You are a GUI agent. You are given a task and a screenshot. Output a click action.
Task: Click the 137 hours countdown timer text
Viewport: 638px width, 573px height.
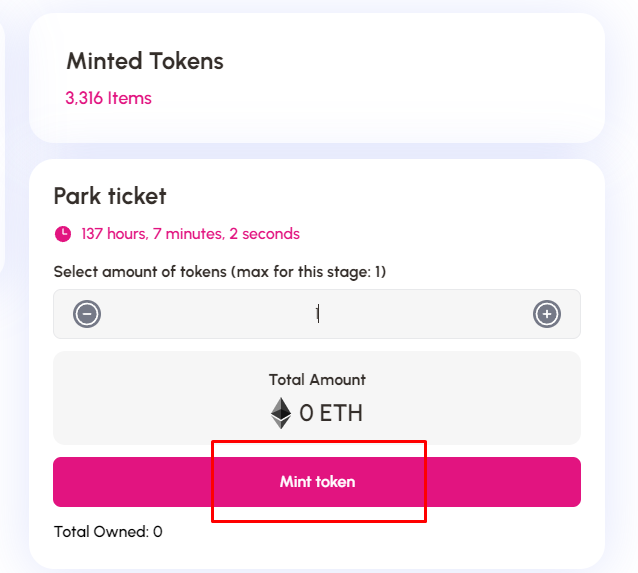coord(190,234)
